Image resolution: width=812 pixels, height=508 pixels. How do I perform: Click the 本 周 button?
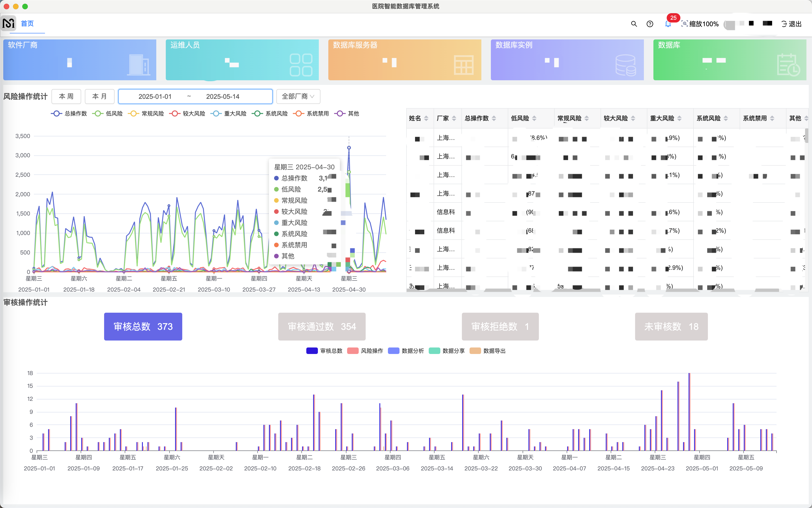tap(66, 96)
